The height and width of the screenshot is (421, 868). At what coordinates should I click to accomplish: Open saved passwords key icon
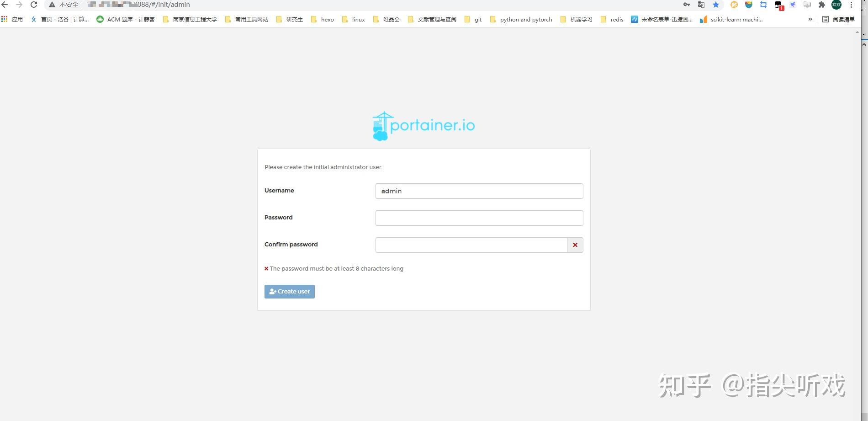(687, 5)
